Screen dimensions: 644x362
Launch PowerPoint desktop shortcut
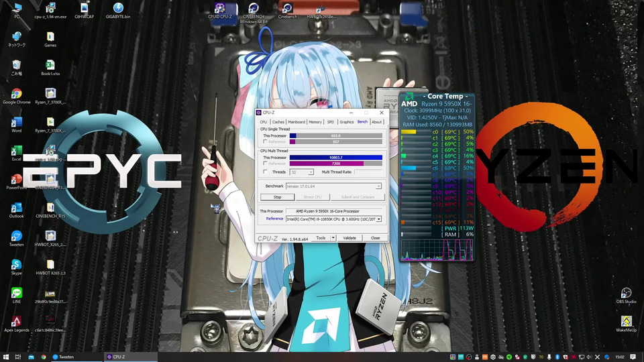point(17,182)
